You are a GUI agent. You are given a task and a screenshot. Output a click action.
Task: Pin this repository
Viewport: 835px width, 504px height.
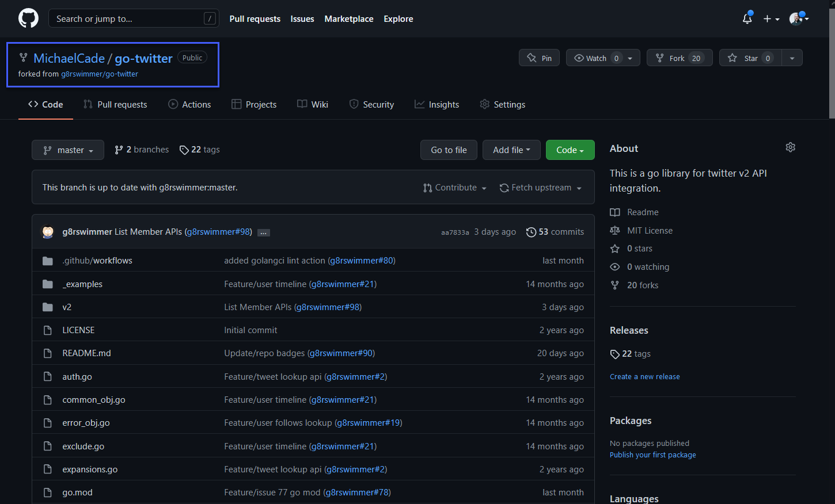539,58
